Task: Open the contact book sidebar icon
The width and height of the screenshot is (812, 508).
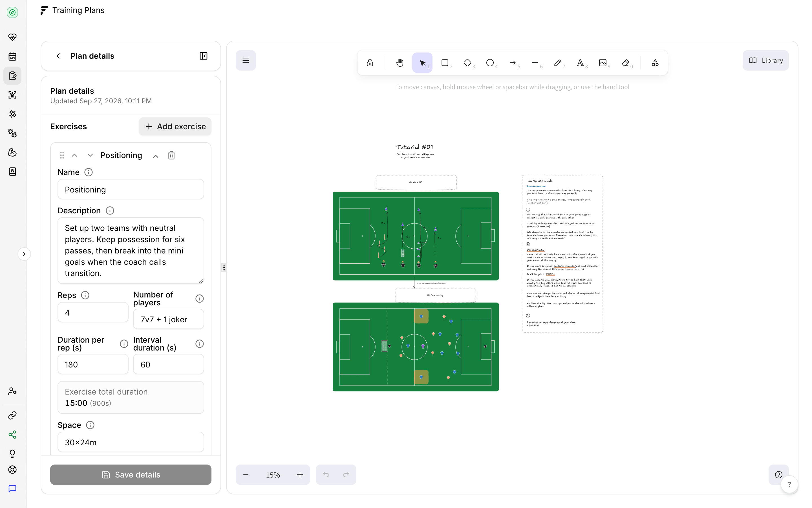Action: point(12,172)
